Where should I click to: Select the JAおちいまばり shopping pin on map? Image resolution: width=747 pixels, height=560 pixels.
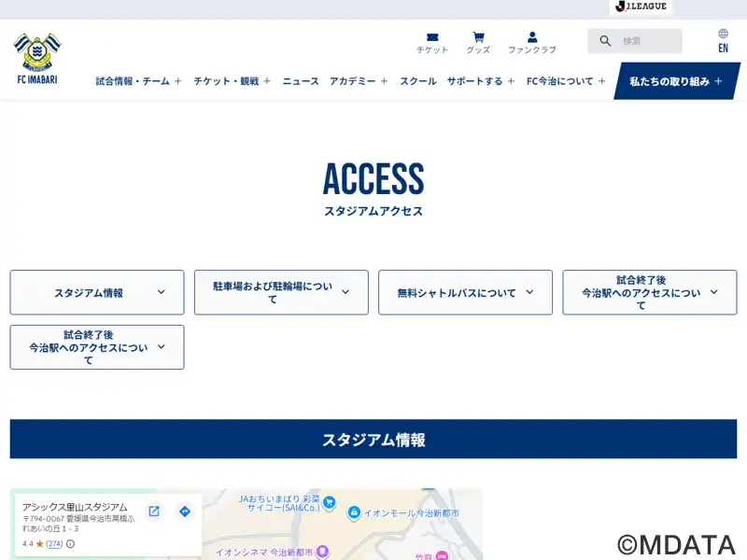coord(329,502)
